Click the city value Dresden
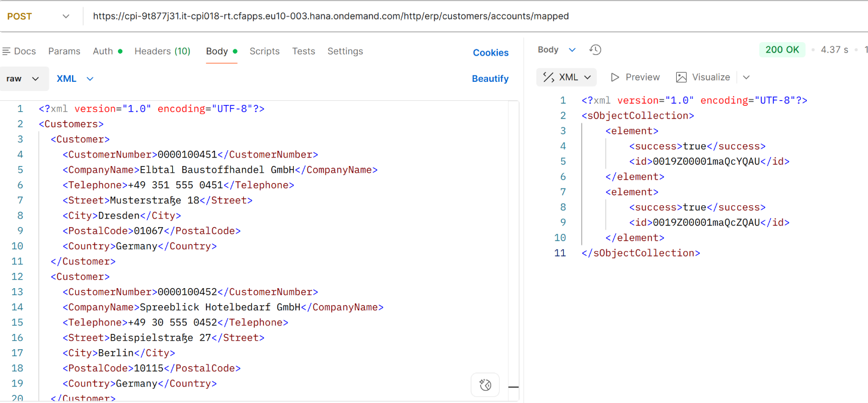This screenshot has height=403, width=868. tap(119, 216)
